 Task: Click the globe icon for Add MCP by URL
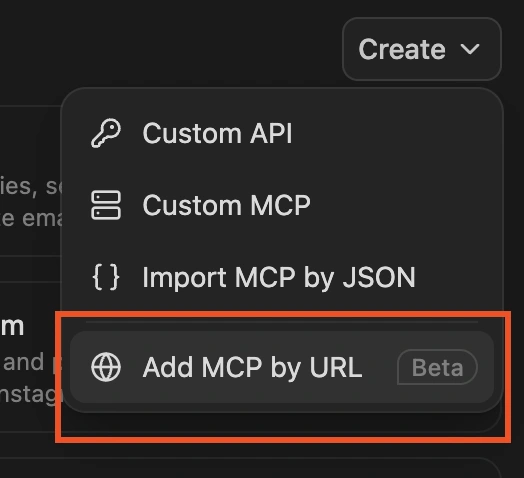(106, 367)
